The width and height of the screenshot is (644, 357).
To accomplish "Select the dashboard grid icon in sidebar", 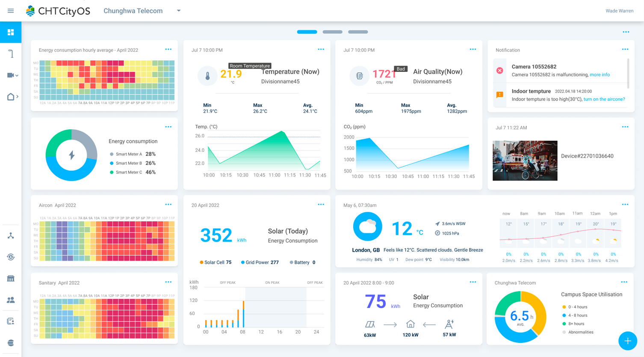I will click(11, 33).
